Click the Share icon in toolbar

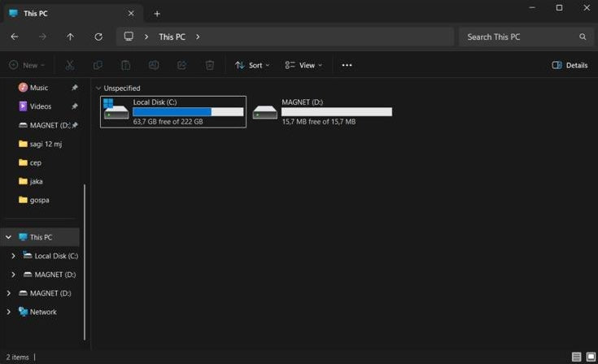(181, 65)
